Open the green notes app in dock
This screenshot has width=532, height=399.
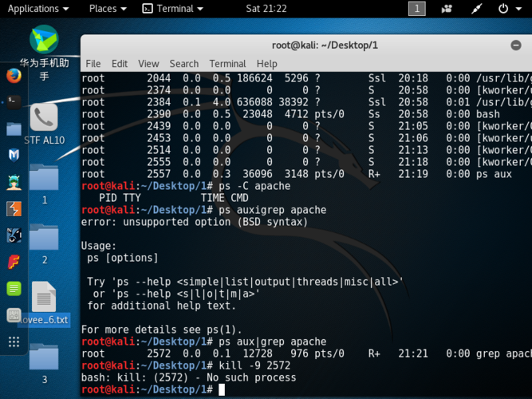click(x=14, y=288)
